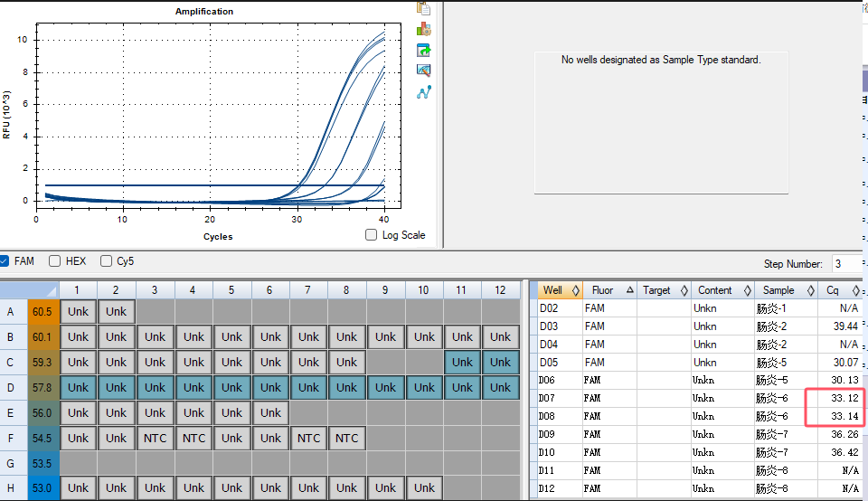Select well H1 marked Unk
Image resolution: width=868 pixels, height=501 pixels.
[x=78, y=488]
